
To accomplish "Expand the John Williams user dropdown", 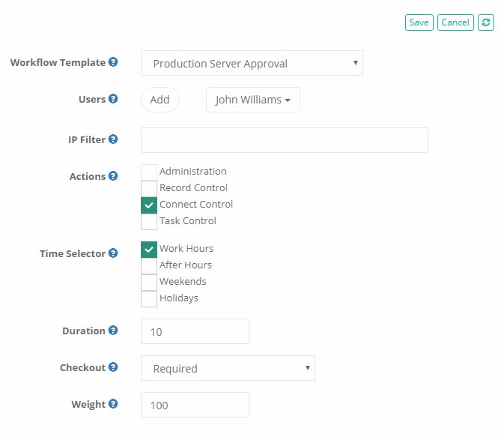I will (252, 100).
